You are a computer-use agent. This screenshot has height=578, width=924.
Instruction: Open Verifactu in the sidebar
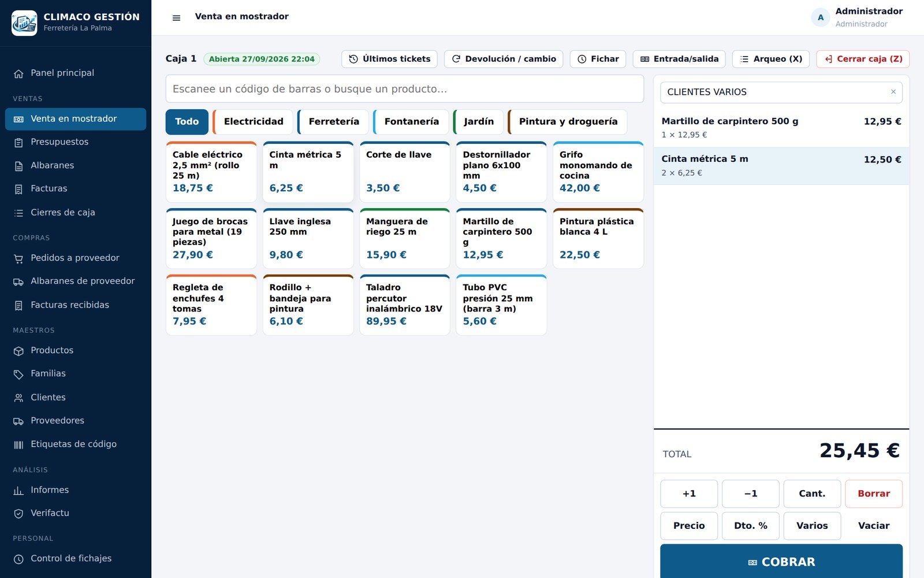pos(76,513)
